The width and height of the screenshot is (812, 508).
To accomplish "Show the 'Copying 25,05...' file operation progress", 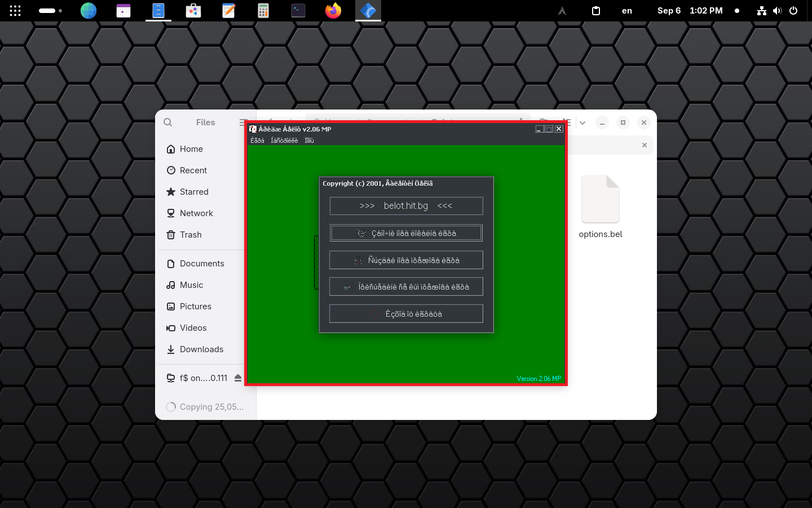I will 205,407.
